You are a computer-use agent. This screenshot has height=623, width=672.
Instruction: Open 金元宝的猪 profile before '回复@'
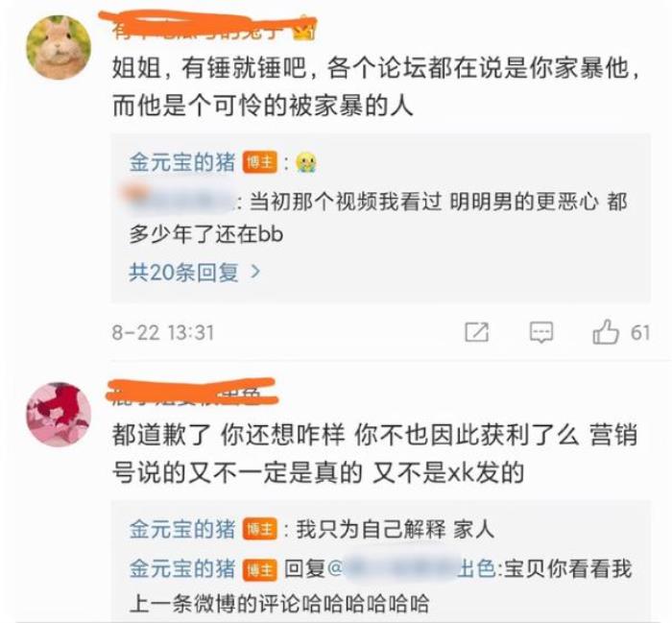[x=182, y=569]
